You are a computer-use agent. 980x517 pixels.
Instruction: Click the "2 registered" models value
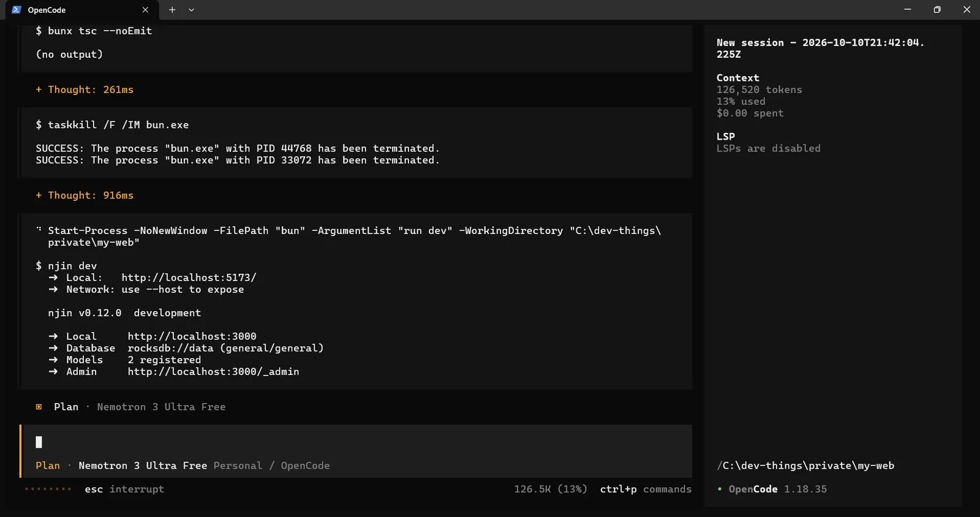click(x=164, y=360)
